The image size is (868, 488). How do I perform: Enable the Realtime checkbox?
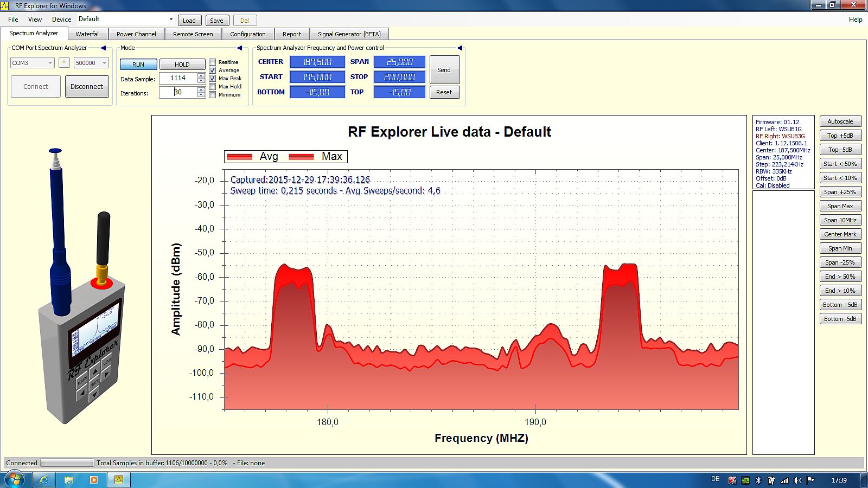click(x=213, y=62)
